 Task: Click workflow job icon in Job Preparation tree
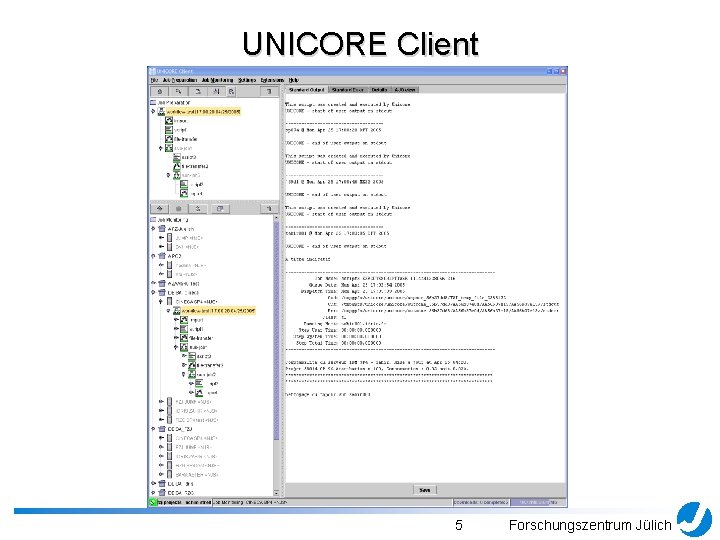pos(161,112)
